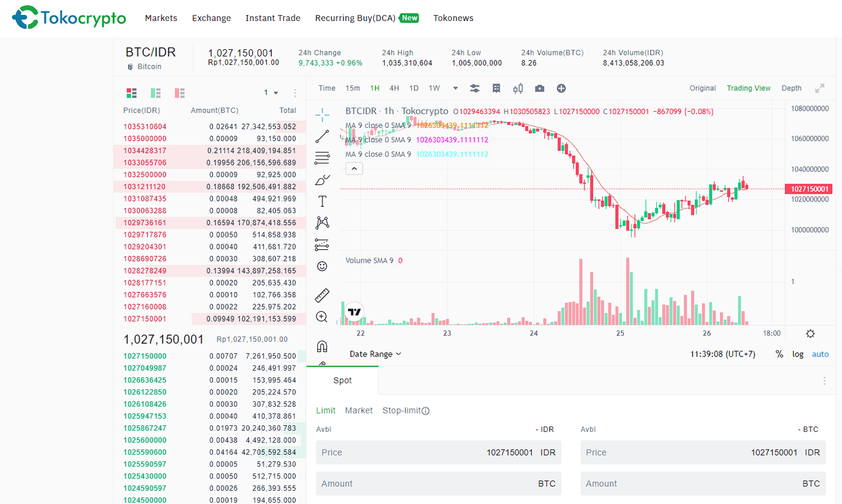Select Time interval option
This screenshot has width=842, height=504.
327,88
